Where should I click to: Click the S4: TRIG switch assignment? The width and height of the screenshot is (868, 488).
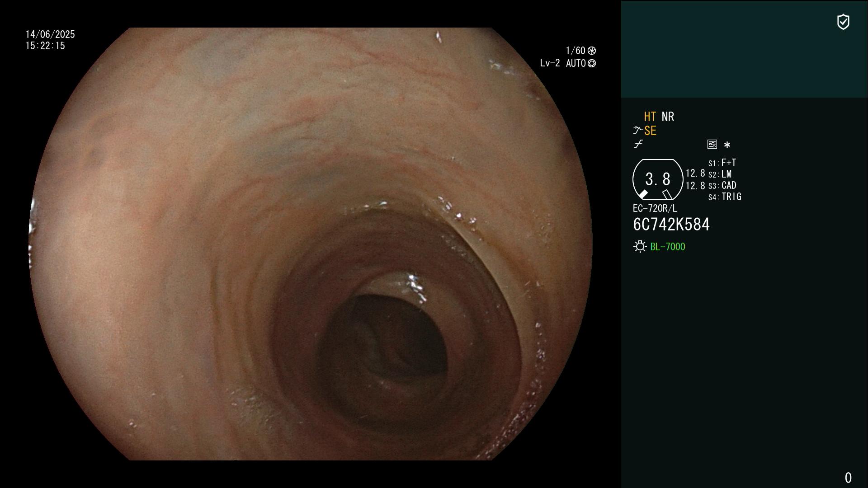click(x=725, y=197)
